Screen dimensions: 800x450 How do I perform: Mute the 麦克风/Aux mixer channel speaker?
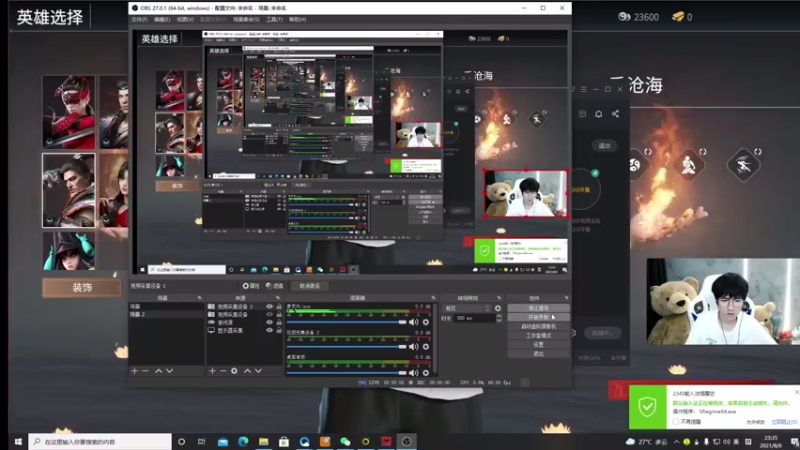coord(414,322)
